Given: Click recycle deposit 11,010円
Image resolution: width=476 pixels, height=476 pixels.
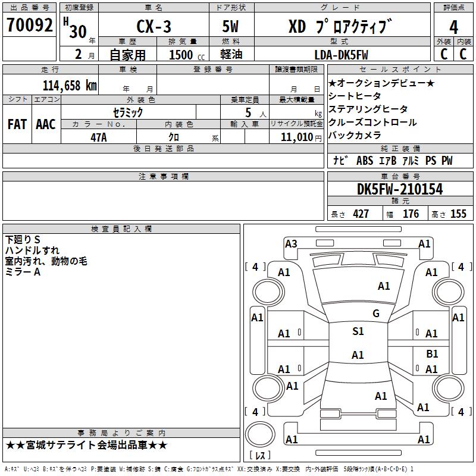Looking at the screenshot, I should [301, 137].
